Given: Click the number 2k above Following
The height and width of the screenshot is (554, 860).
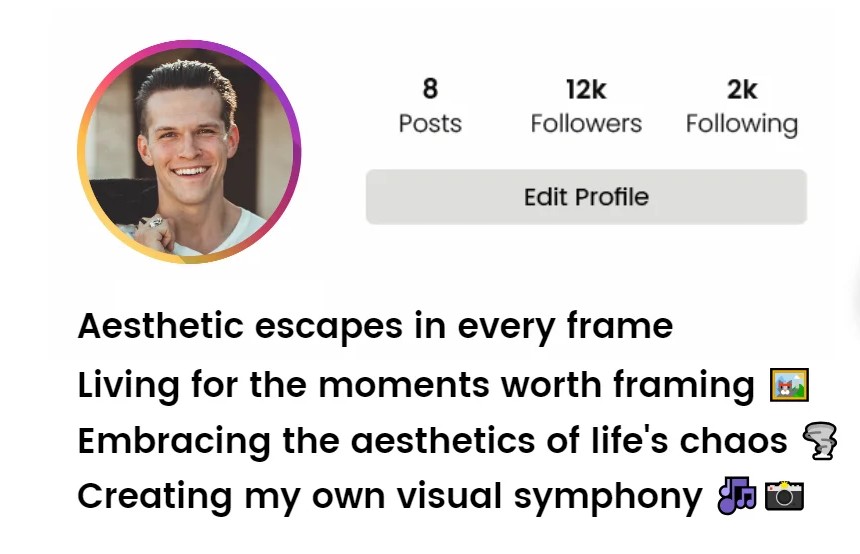Looking at the screenshot, I should (x=742, y=89).
